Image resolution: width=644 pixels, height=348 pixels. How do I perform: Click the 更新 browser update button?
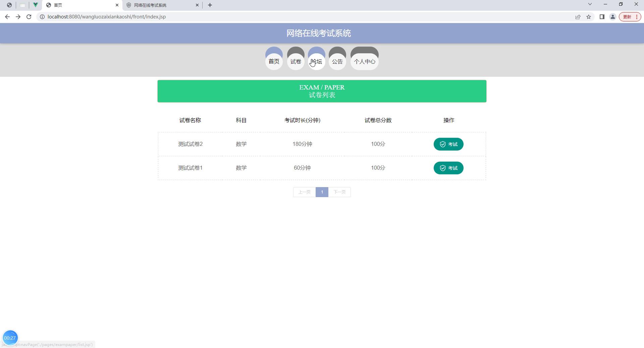pos(630,17)
